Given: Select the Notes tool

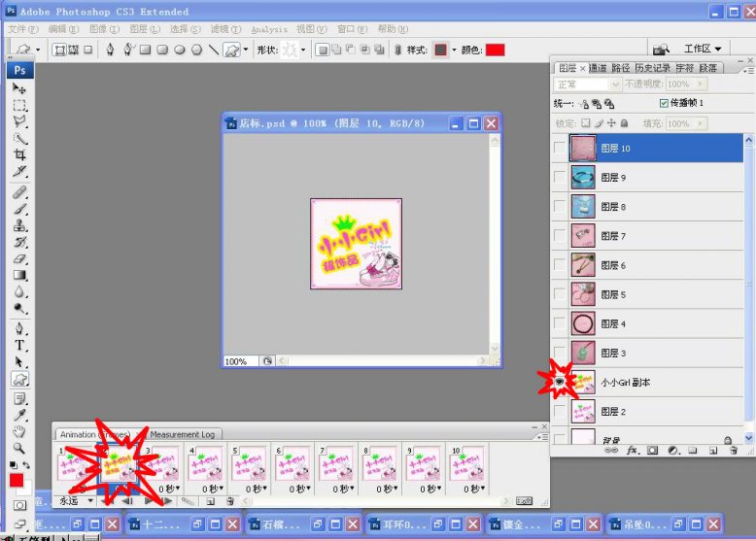Looking at the screenshot, I should pyautogui.click(x=19, y=399).
